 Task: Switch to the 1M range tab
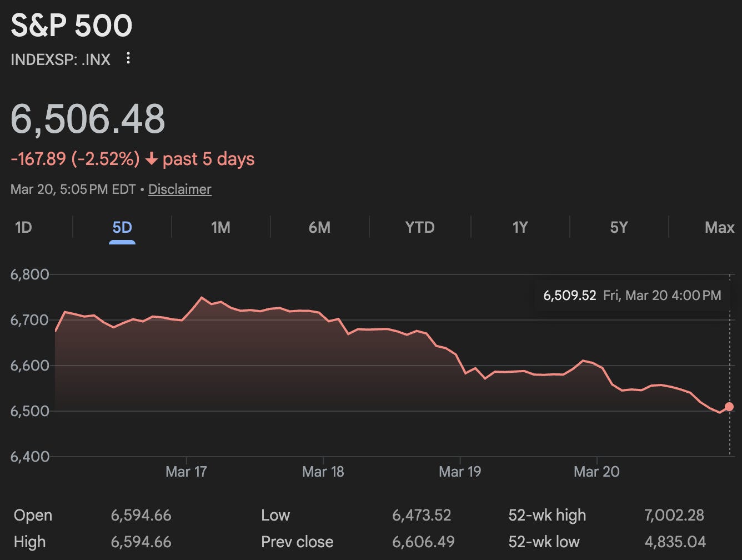click(220, 227)
